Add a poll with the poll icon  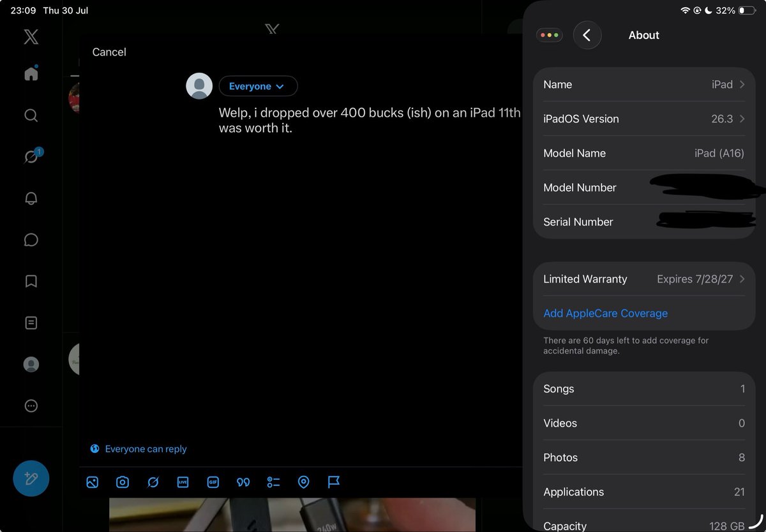[273, 482]
